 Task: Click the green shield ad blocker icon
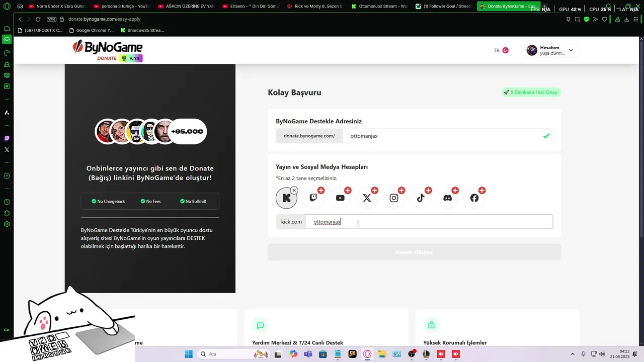[x=586, y=19]
